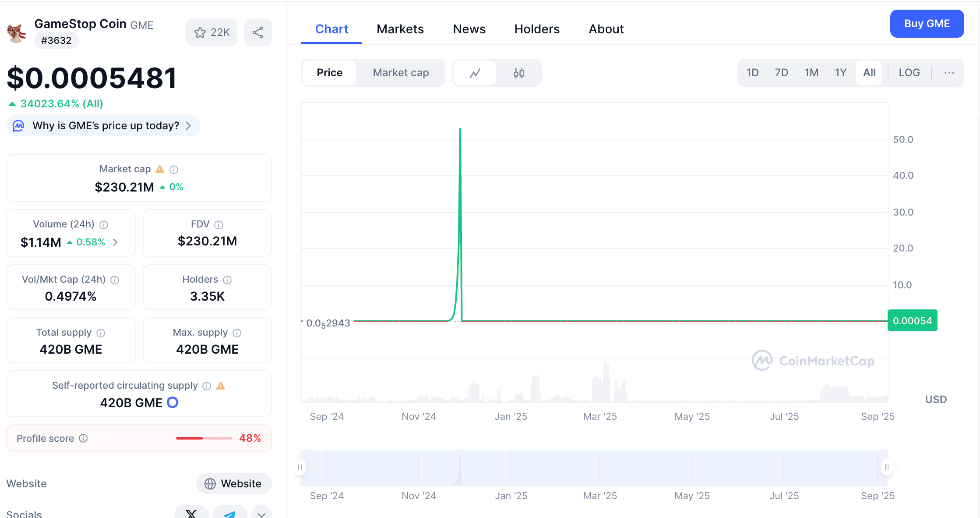Viewport: 980px width, 518px height.
Task: Click the $1.14M volume value
Action: point(41,242)
